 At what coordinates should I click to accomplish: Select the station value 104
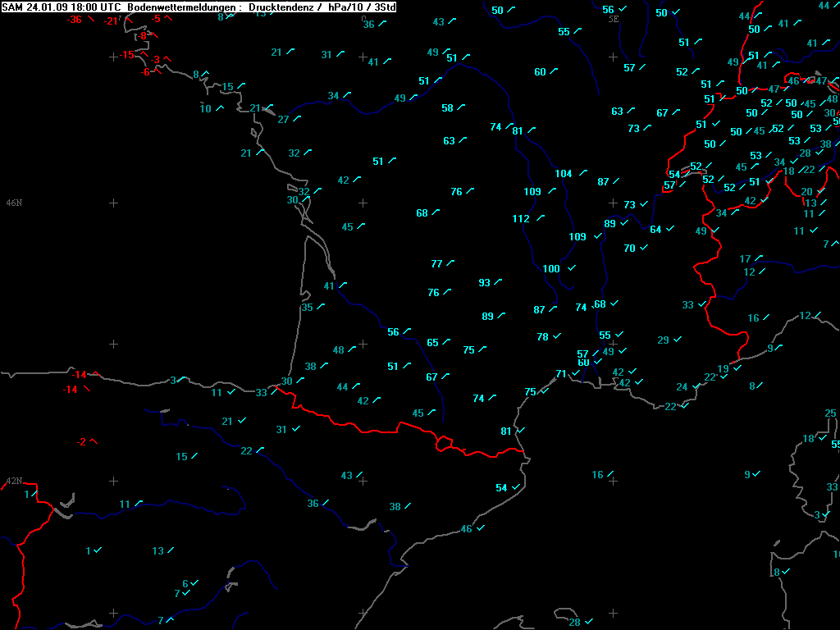pyautogui.click(x=564, y=174)
